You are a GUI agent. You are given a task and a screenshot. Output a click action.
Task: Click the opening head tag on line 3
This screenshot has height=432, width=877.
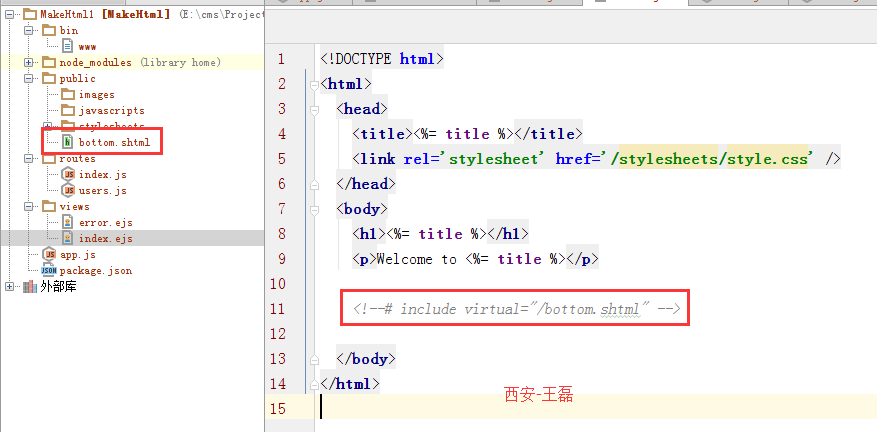(x=362, y=109)
